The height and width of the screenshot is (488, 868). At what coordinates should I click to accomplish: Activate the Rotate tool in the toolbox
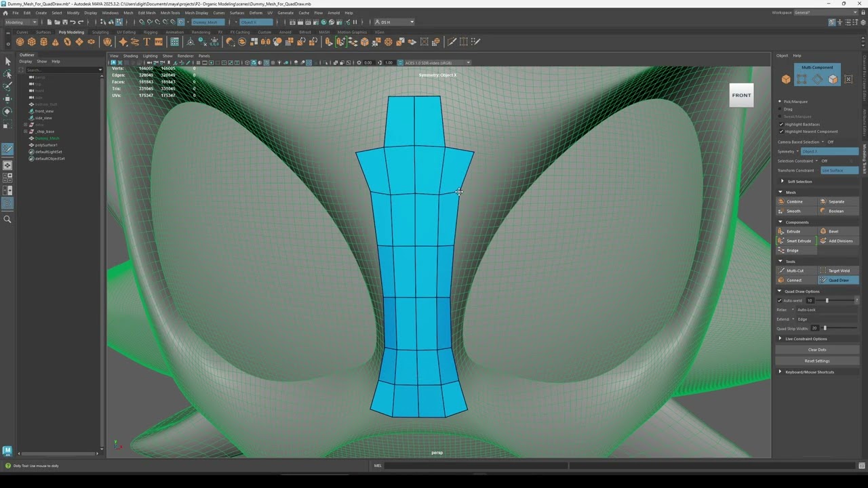point(7,111)
